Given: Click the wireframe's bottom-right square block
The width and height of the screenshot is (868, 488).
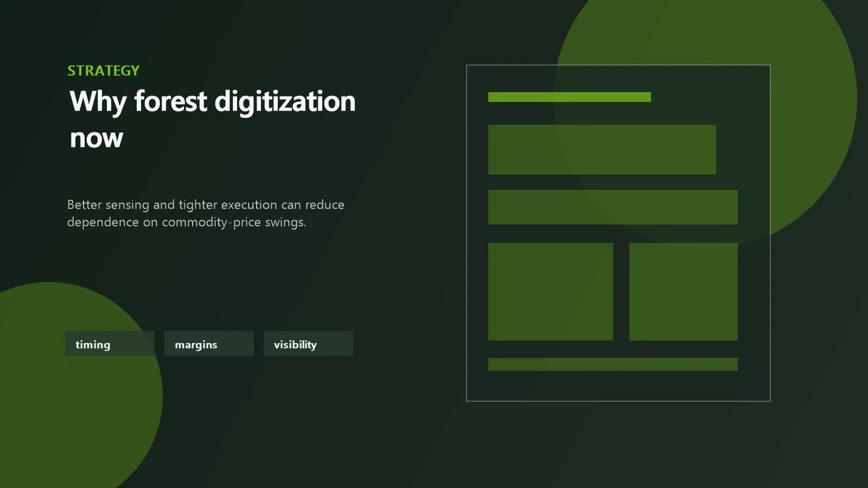Looking at the screenshot, I should (x=684, y=292).
